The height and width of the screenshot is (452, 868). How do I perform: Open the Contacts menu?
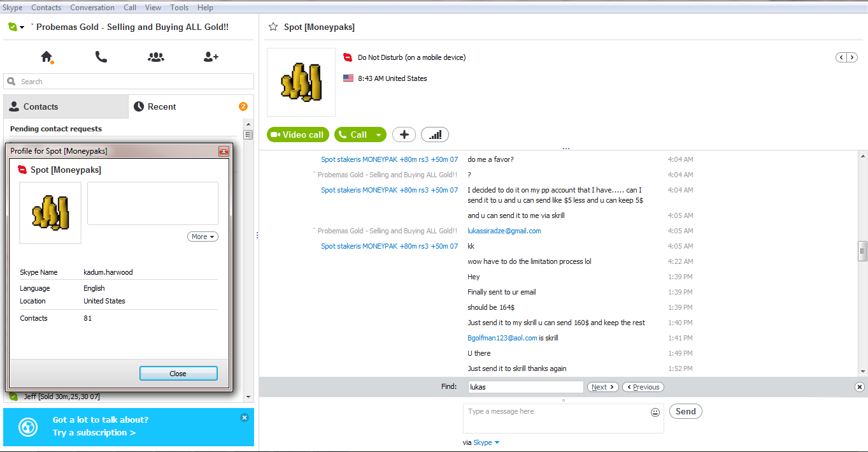[x=46, y=8]
